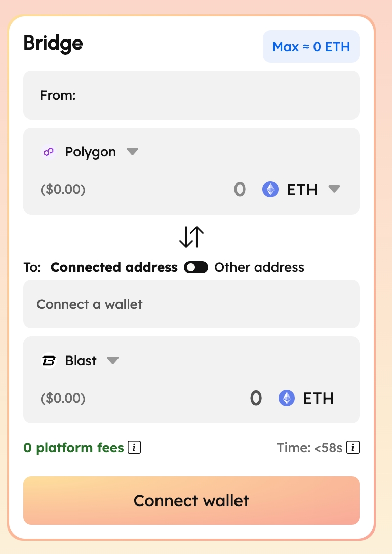Expand the source ETH token dropdown arrow
Viewport: 392px width, 554px height.
[x=334, y=189]
